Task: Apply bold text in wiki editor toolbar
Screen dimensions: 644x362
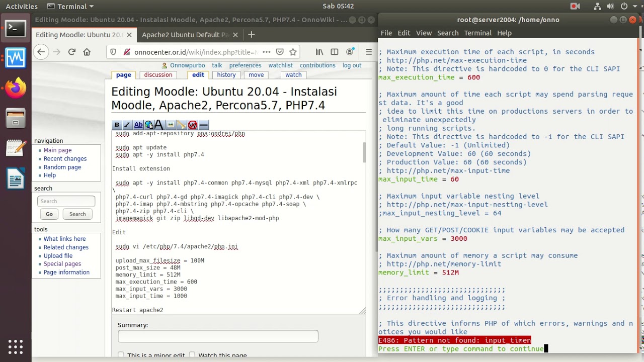Action: tap(117, 125)
